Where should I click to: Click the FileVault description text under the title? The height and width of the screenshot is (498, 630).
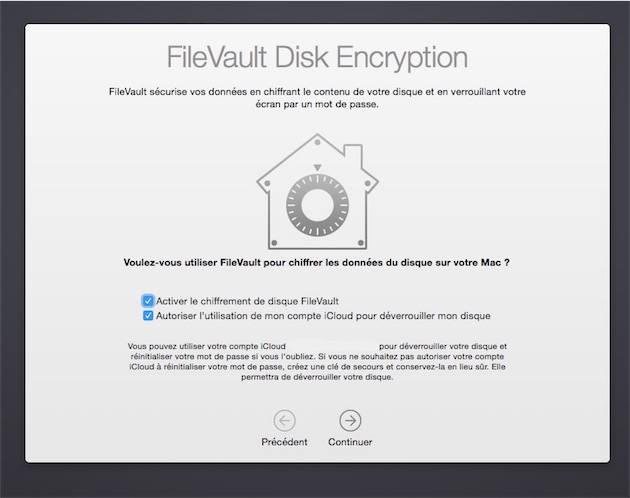(x=315, y=97)
